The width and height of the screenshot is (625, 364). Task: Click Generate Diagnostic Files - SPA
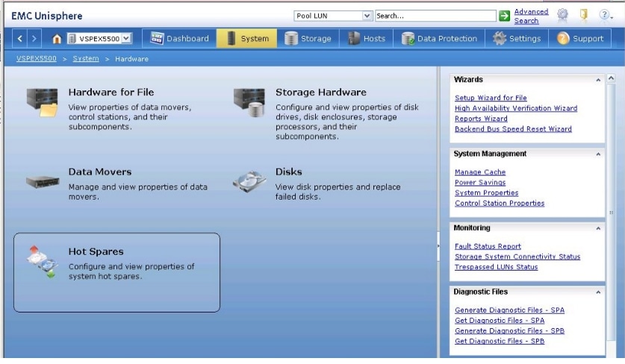[509, 310]
